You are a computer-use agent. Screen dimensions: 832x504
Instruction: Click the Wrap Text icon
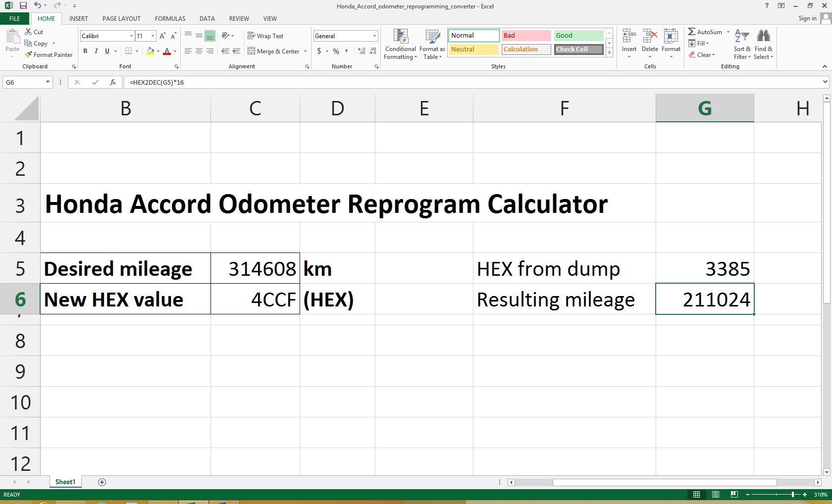tap(266, 36)
